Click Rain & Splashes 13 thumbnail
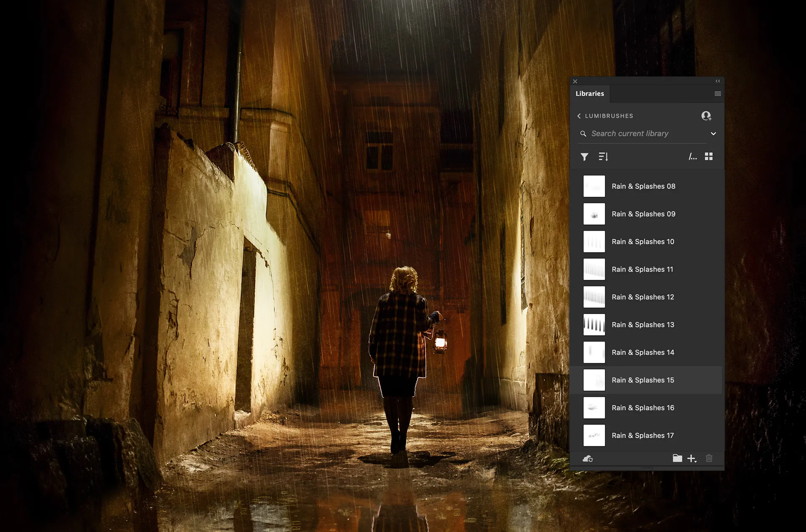Image resolution: width=806 pixels, height=532 pixels. 594,325
